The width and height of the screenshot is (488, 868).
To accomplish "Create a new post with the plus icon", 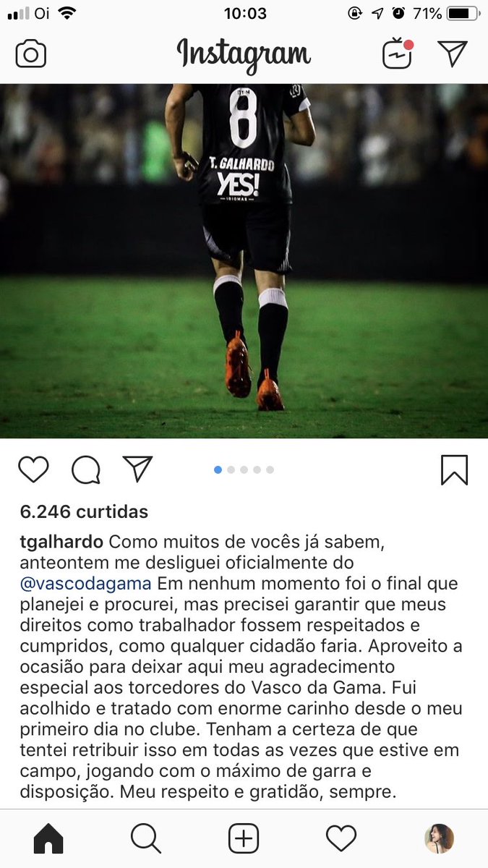I will [x=244, y=839].
